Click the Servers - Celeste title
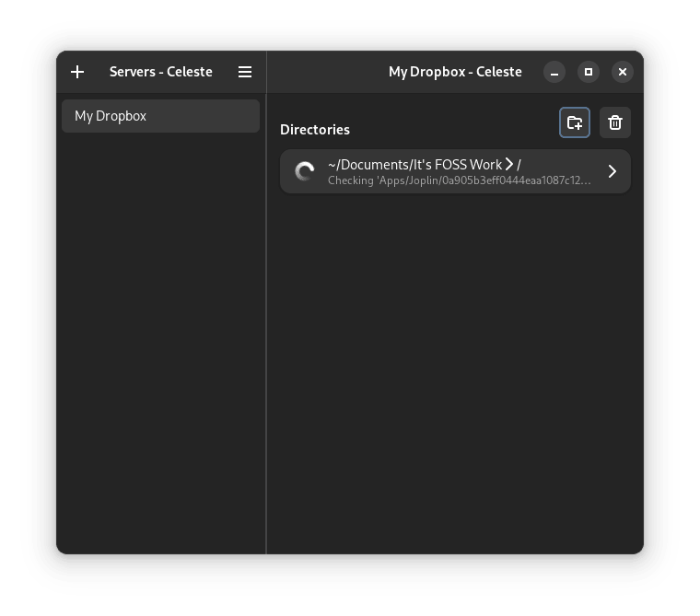700x616 pixels. point(161,72)
